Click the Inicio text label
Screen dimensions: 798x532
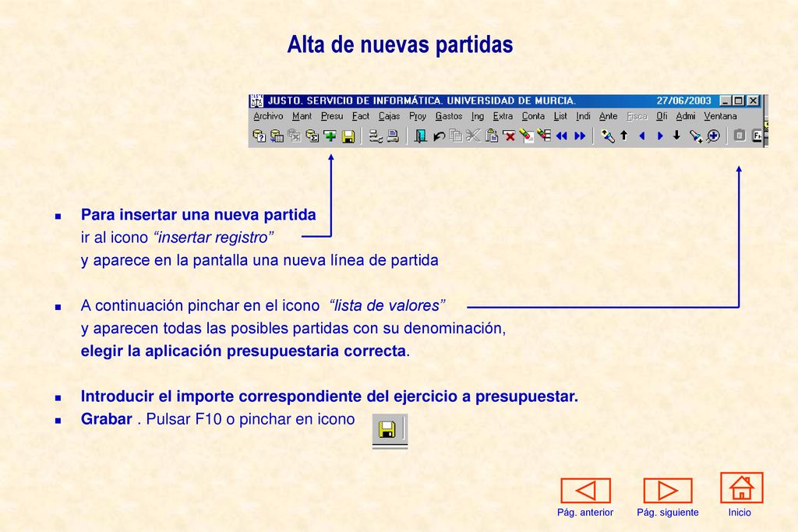740,513
